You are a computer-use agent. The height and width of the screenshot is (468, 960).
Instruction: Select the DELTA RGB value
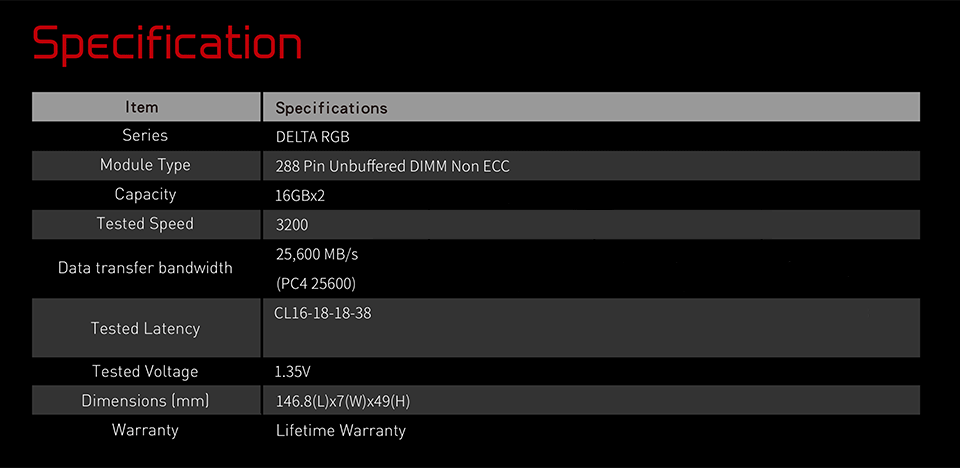313,137
